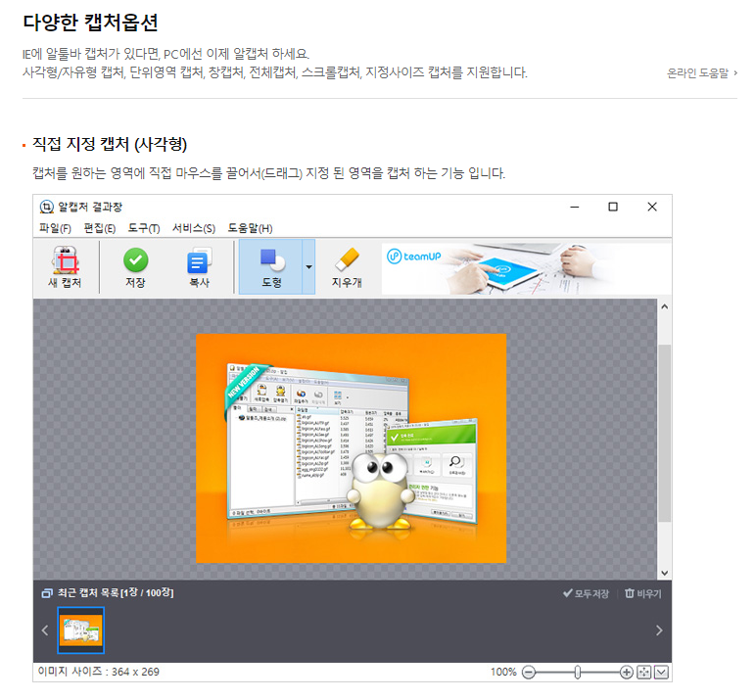This screenshot has width=755, height=700.
Task: Go to next captures with right arrow
Action: coord(659,630)
